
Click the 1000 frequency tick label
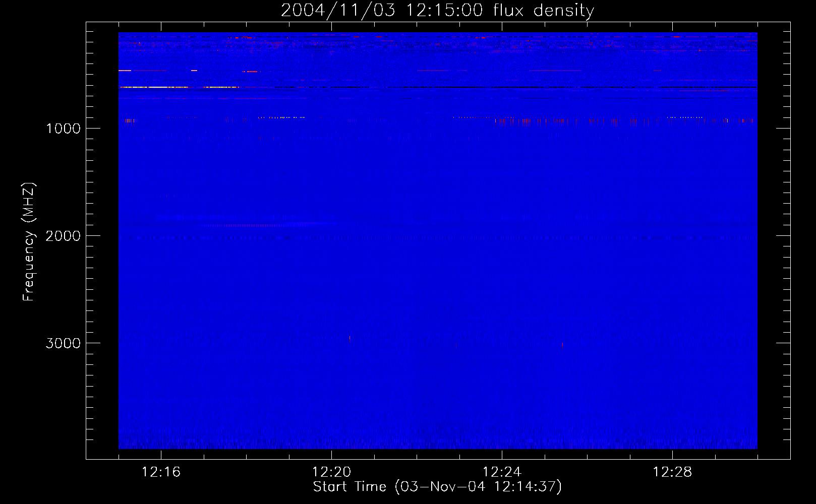click(63, 129)
